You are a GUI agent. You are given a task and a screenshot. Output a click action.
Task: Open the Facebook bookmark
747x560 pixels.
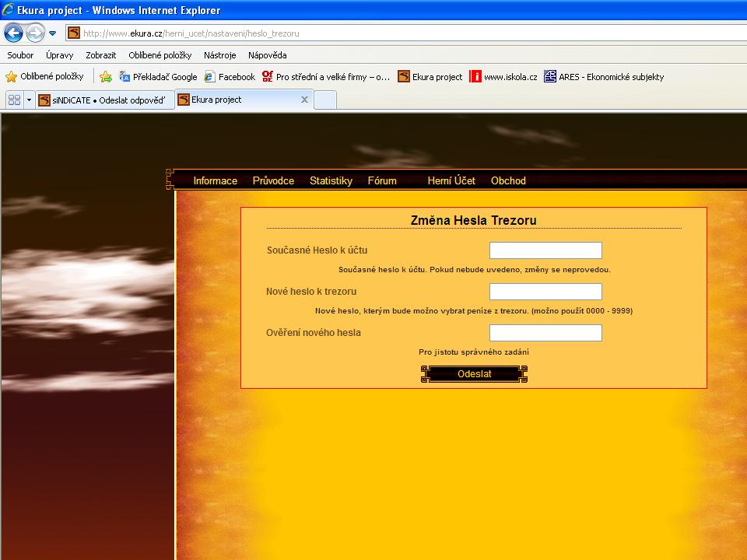[230, 76]
